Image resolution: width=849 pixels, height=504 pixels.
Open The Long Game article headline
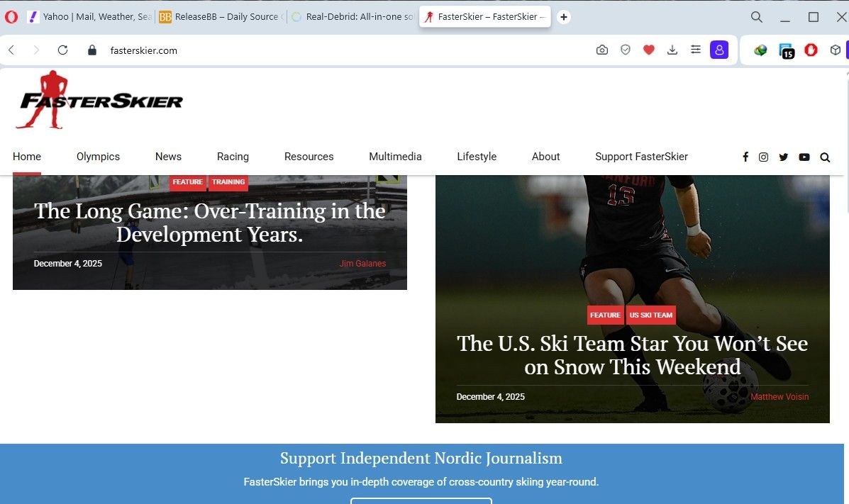click(x=210, y=223)
